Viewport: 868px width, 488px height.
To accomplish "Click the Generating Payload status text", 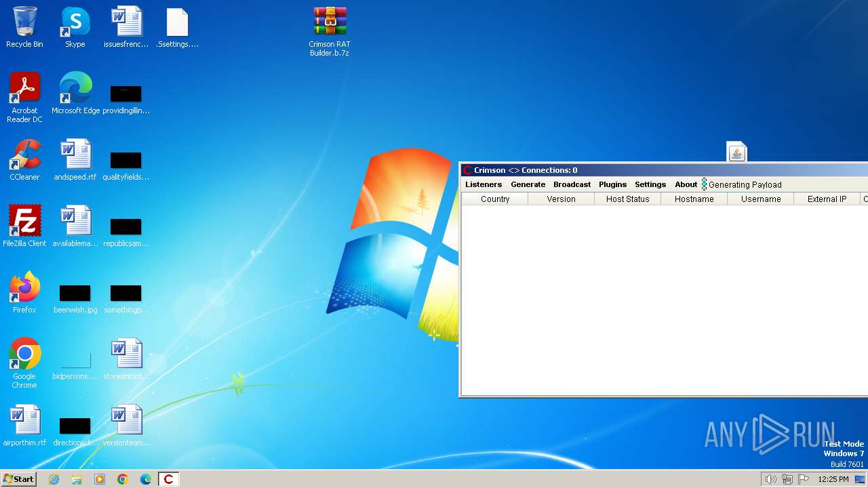I will [745, 184].
